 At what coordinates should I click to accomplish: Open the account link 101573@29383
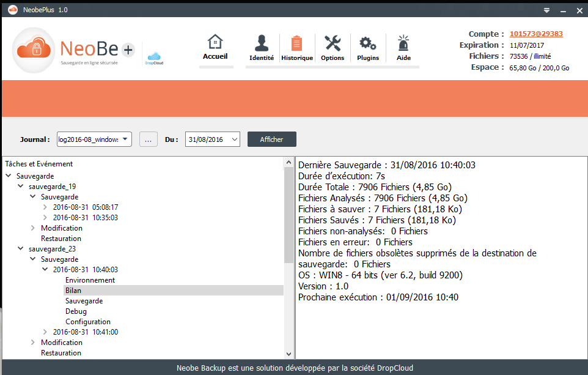coord(536,34)
